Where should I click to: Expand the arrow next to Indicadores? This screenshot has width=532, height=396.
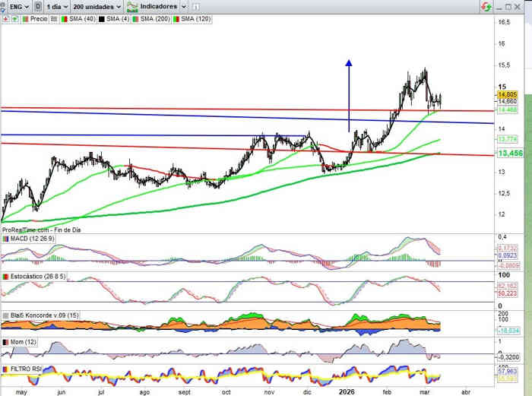click(183, 6)
